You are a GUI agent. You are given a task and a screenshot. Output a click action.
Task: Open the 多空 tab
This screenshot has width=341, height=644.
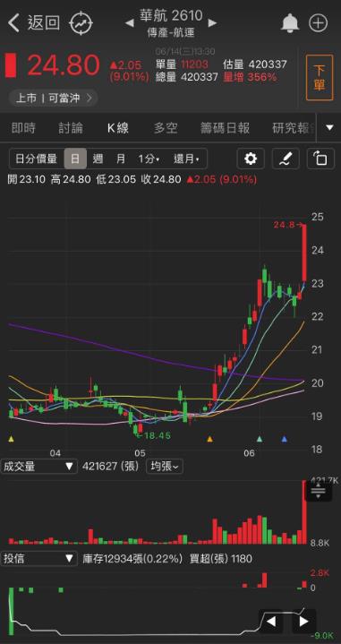click(166, 128)
